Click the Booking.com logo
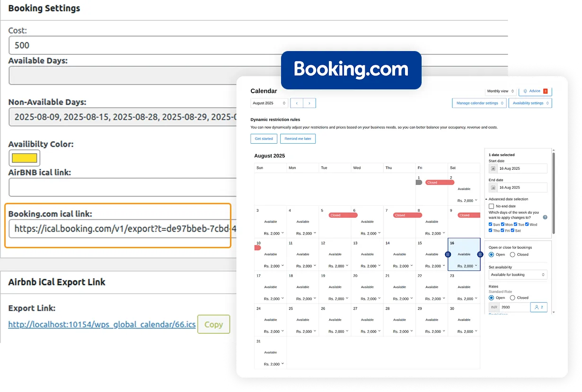 click(351, 70)
